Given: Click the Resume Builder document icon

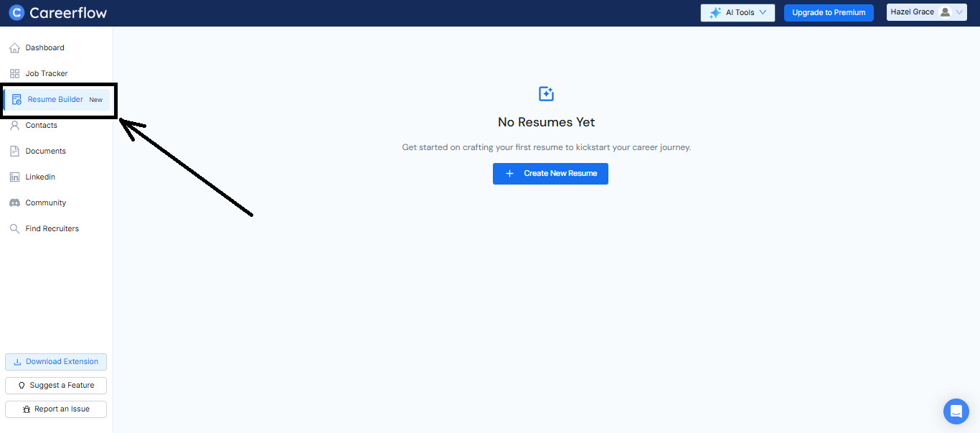Looking at the screenshot, I should [17, 100].
